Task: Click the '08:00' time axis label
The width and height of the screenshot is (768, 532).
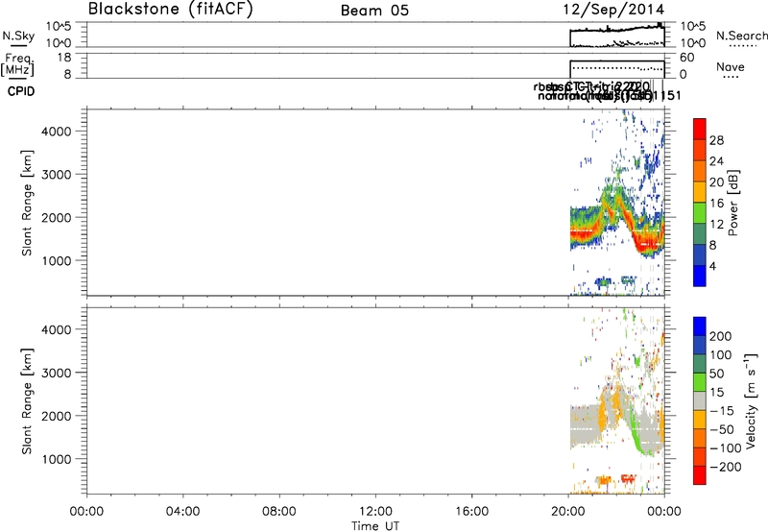Action: tap(279, 512)
